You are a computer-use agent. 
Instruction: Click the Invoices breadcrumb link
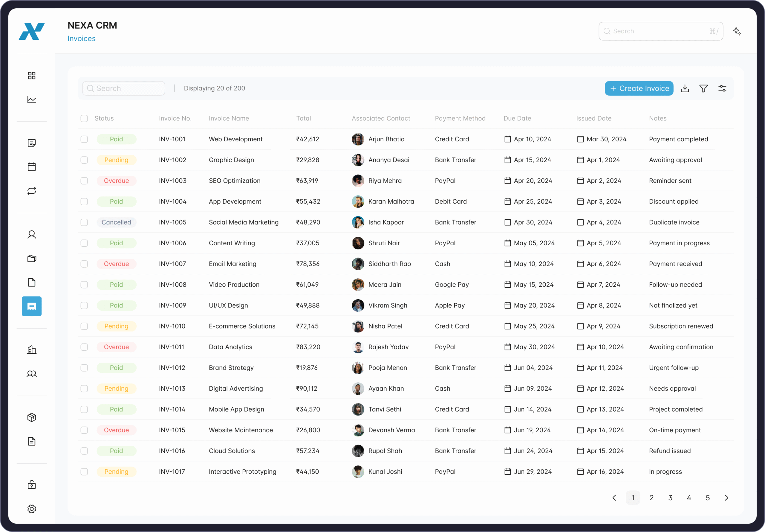81,39
